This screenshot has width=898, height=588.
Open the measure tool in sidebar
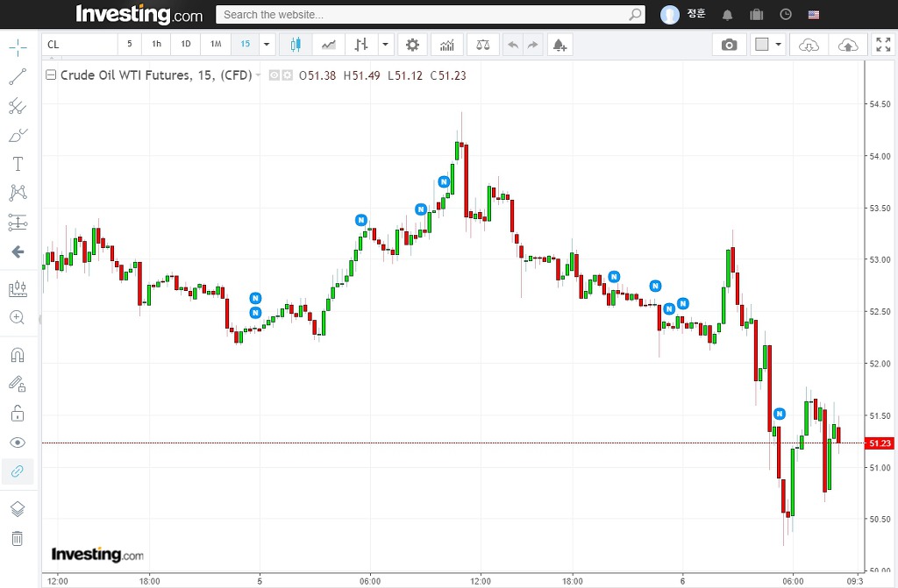(18, 288)
